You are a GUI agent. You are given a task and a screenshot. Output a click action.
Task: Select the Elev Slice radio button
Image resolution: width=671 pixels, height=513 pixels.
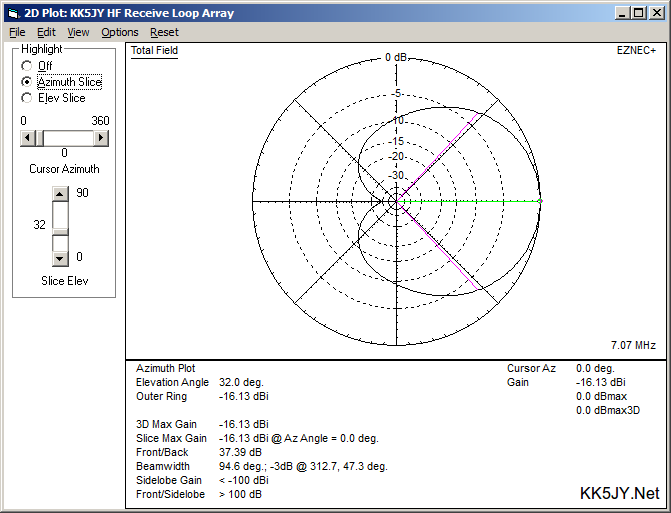[x=27, y=98]
